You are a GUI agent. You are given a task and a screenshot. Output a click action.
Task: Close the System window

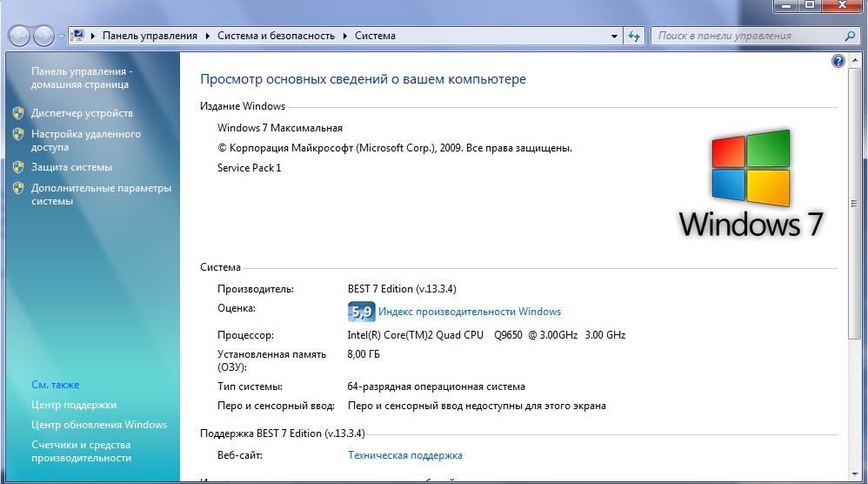842,5
